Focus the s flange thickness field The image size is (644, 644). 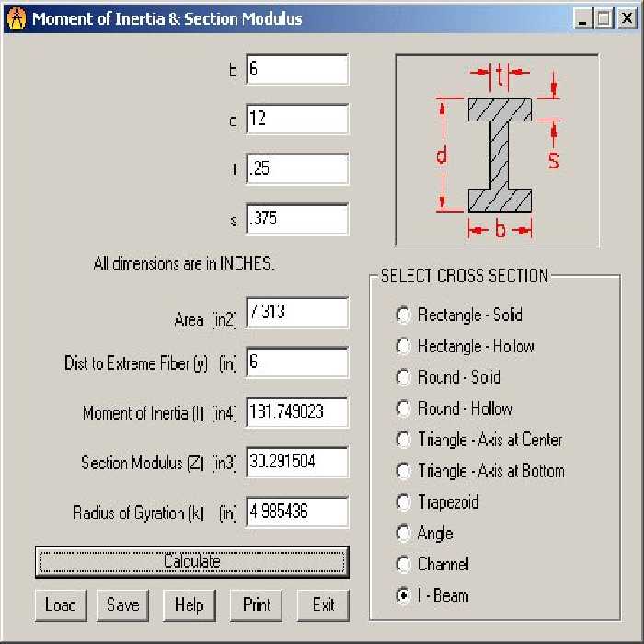click(x=297, y=219)
